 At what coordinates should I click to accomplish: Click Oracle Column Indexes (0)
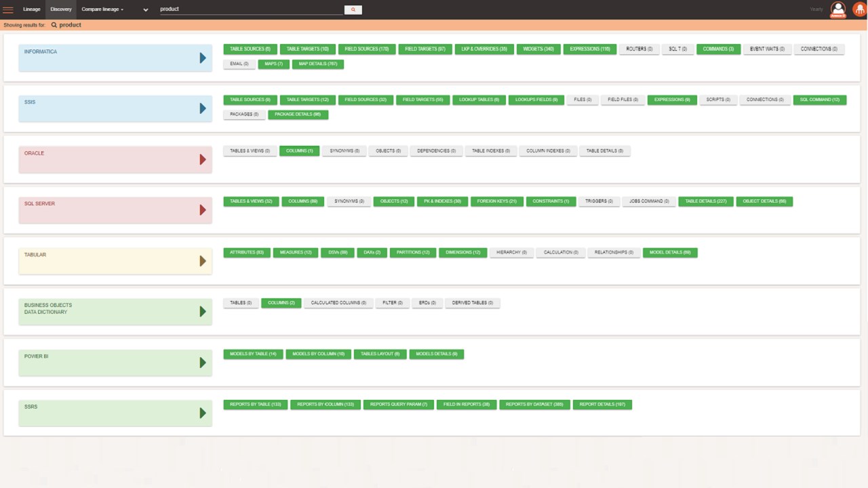549,151
